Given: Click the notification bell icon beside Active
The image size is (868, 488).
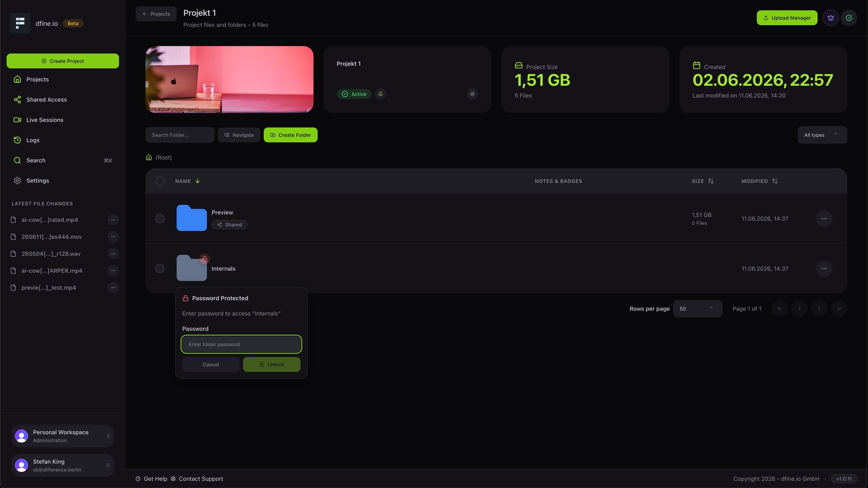Looking at the screenshot, I should [380, 94].
